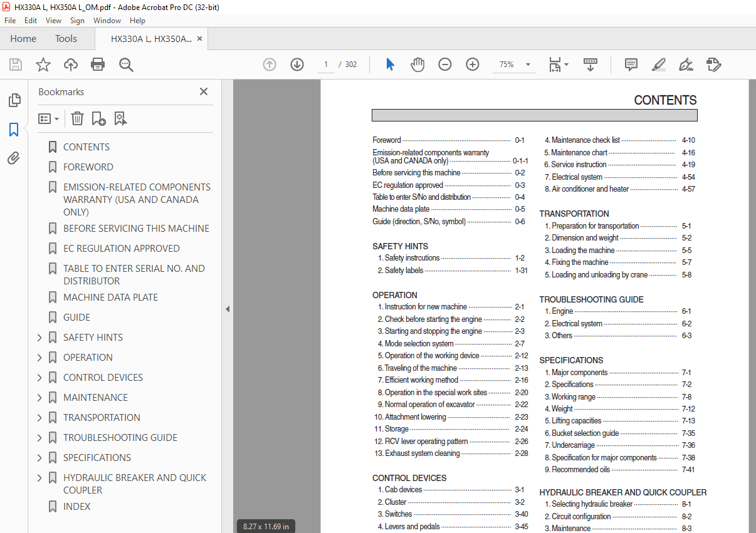Add document to favorites with the star icon
Image resolution: width=756 pixels, height=533 pixels.
pos(43,65)
